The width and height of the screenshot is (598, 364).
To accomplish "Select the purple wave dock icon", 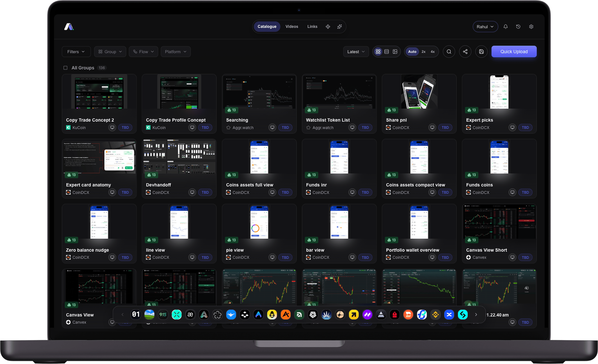I will 367,314.
